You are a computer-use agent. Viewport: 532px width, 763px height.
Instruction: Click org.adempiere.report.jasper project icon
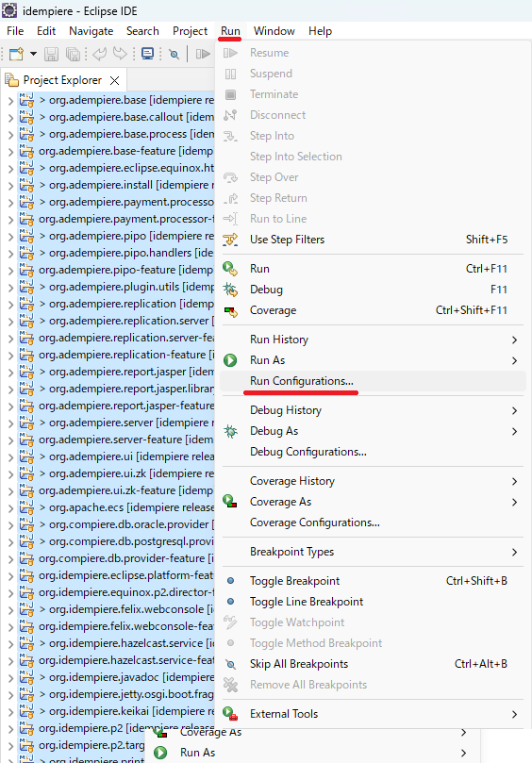point(26,373)
